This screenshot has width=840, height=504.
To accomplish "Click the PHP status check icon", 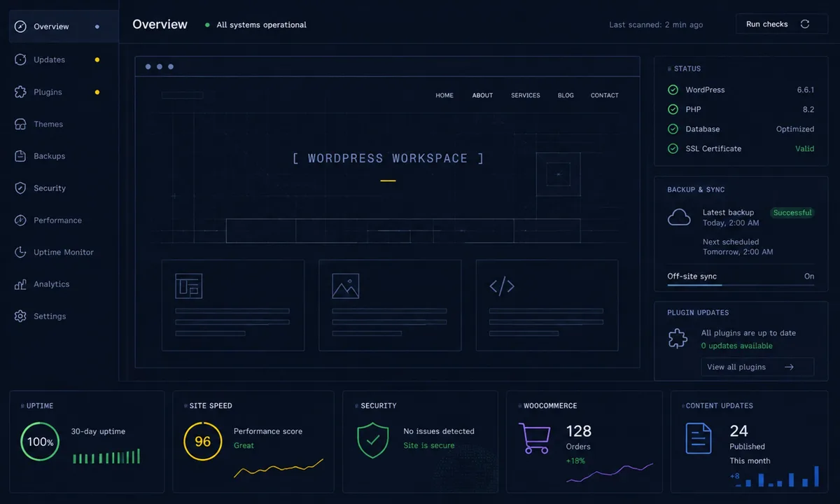I will 673,109.
